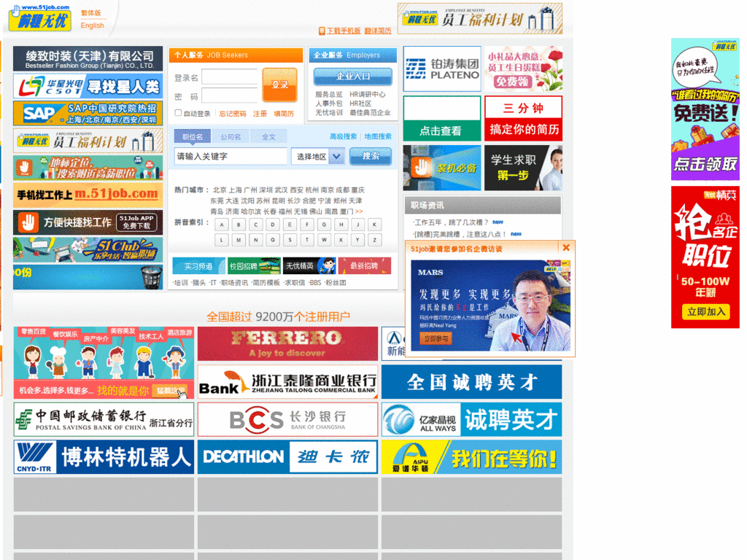Image resolution: width=747 pixels, height=560 pixels.
Task: Choose pinyin index letter S
Action: (290, 240)
